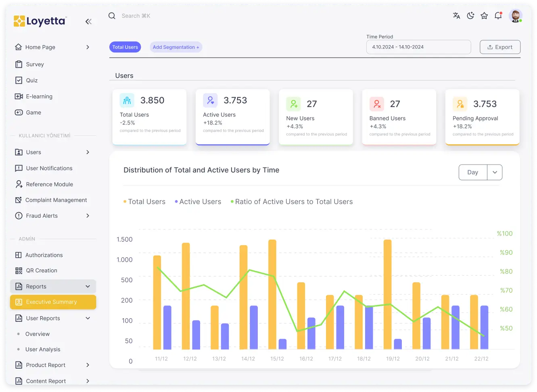Click the search magnifier icon
The height and width of the screenshot is (392, 537).
pyautogui.click(x=112, y=16)
